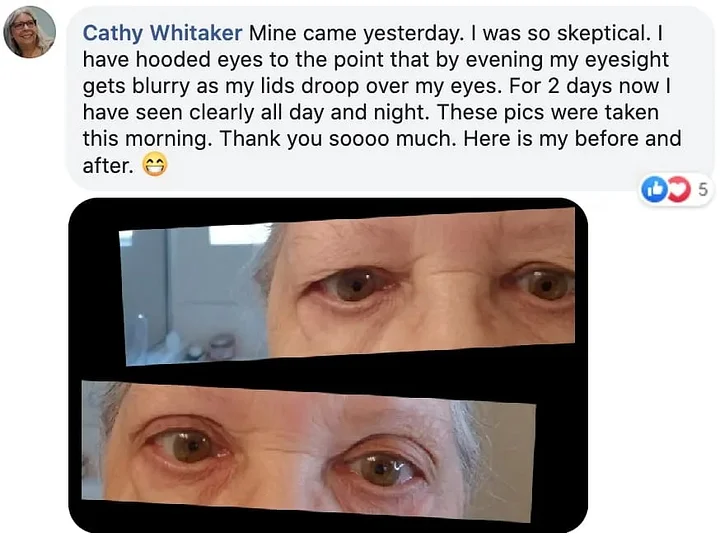Open Cathy Whitaker's profile picture avatar

point(29,32)
